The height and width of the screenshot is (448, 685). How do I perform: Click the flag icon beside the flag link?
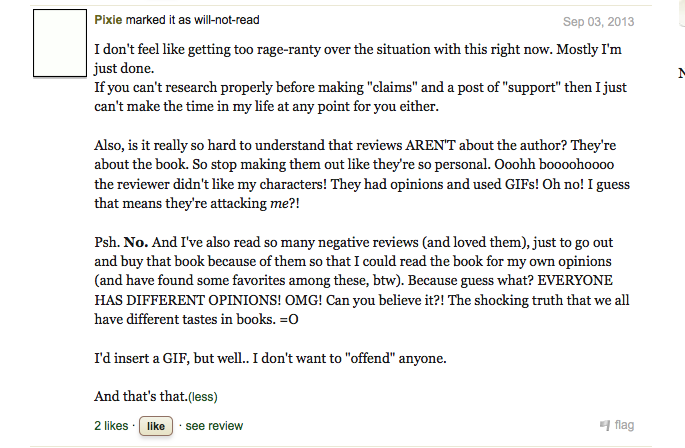pos(605,425)
